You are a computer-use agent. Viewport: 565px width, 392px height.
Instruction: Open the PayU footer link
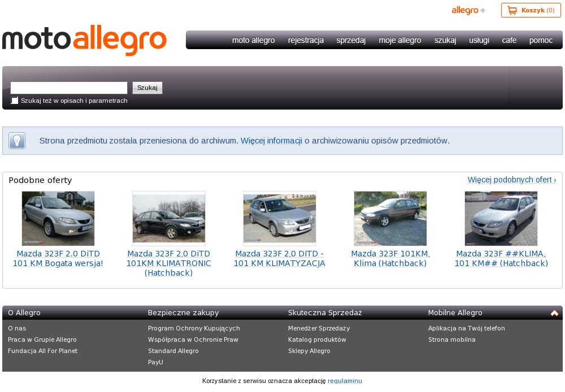(155, 362)
